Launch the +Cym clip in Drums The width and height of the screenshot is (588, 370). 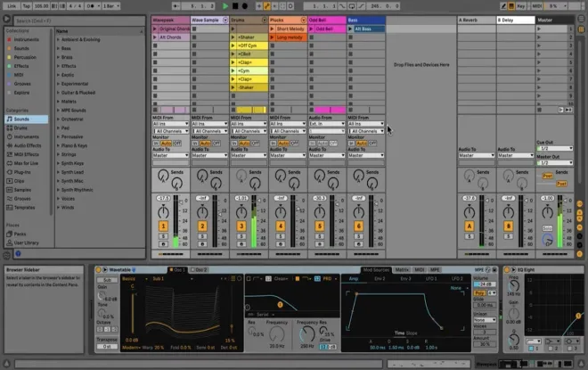click(x=233, y=70)
